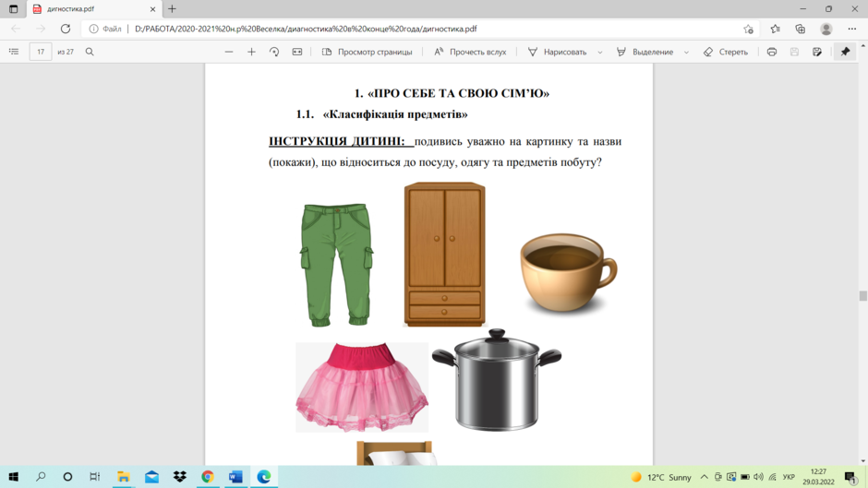The width and height of the screenshot is (868, 488).
Task: Open the notification center
Action: point(850,477)
